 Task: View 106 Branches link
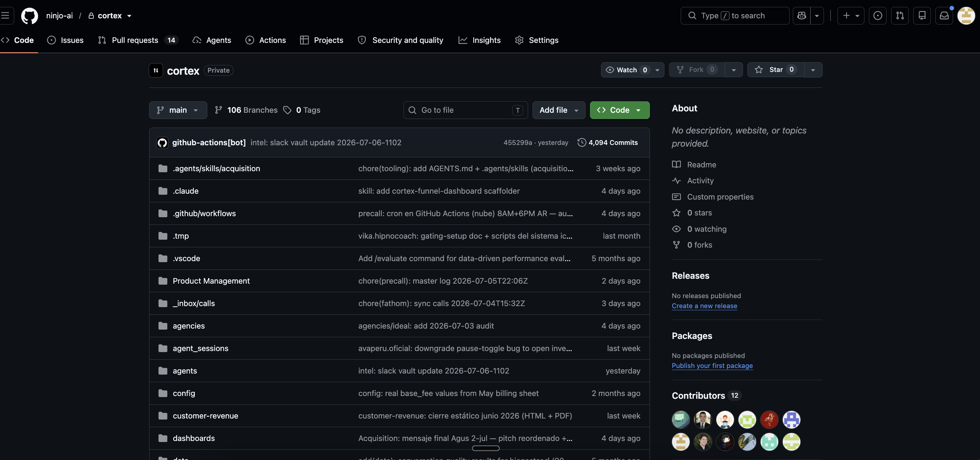(246, 110)
